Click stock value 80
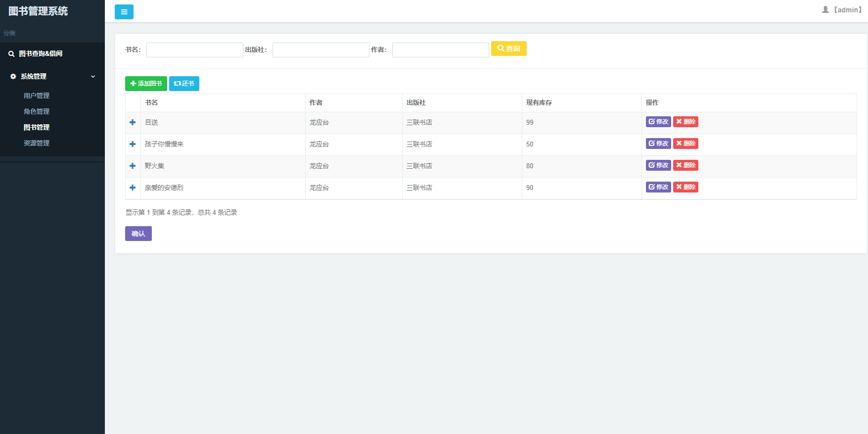The height and width of the screenshot is (434, 868). click(530, 166)
